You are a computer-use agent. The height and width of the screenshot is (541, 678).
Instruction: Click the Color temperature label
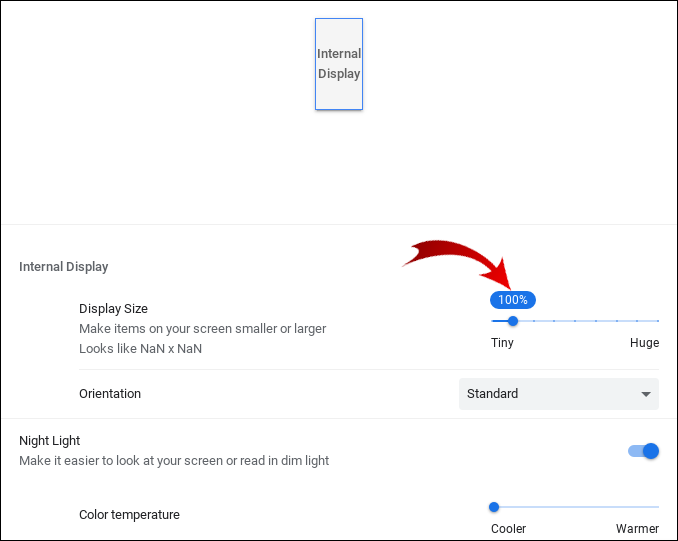pos(129,515)
